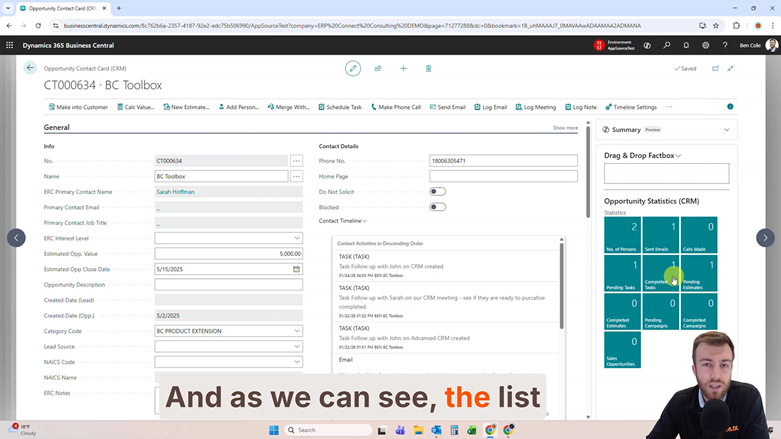Open the notifications bell

686,45
